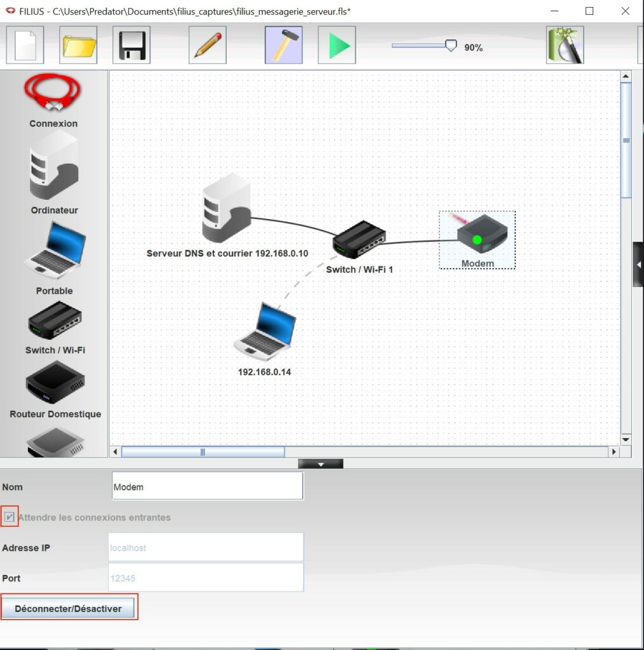The image size is (644, 650).
Task: Start simulation with the green play arrow
Action: [x=337, y=45]
